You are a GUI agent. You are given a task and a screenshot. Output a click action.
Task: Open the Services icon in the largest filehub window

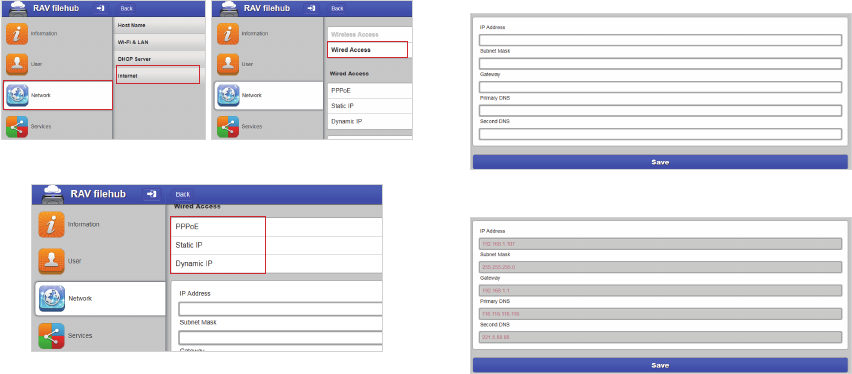click(x=52, y=336)
